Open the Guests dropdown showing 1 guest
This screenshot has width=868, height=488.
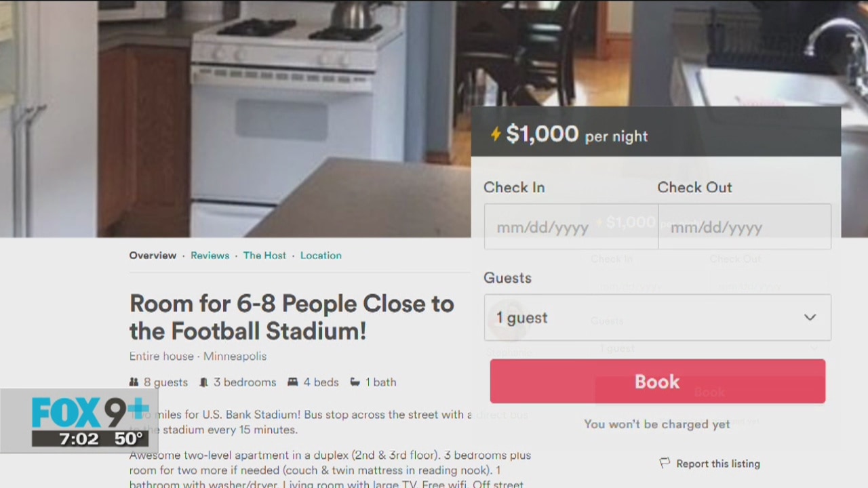657,317
